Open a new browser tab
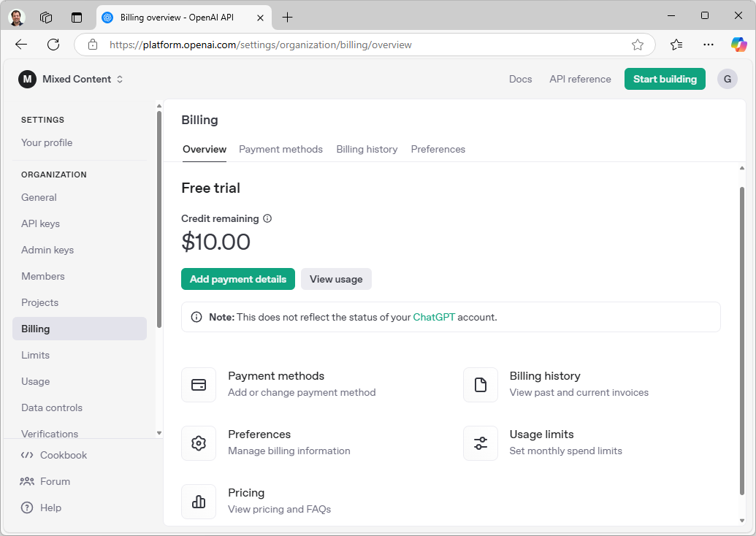This screenshot has height=536, width=756. tap(287, 18)
